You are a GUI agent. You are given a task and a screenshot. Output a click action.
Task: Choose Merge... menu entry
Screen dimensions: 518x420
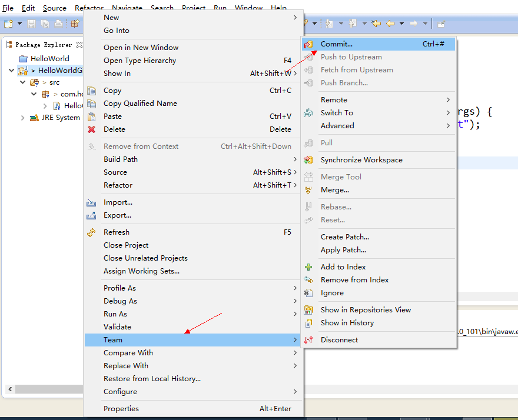coord(378,190)
